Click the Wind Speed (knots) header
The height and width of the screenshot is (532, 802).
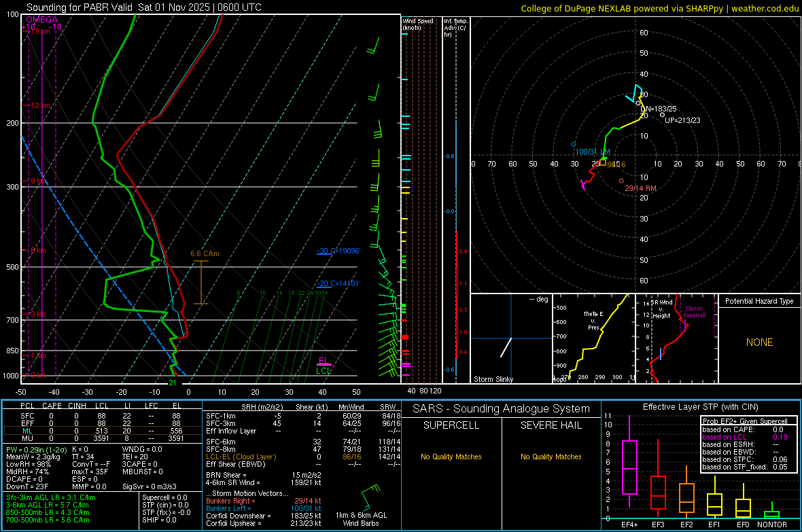(x=417, y=24)
